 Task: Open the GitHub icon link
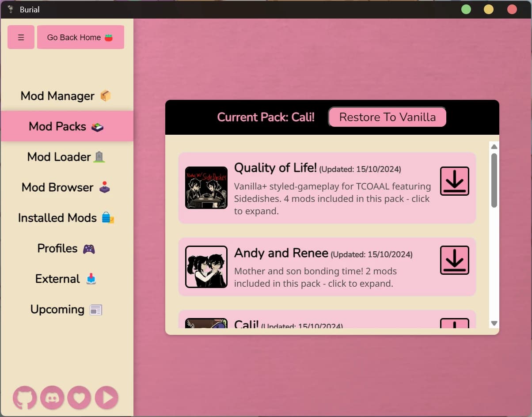click(25, 398)
